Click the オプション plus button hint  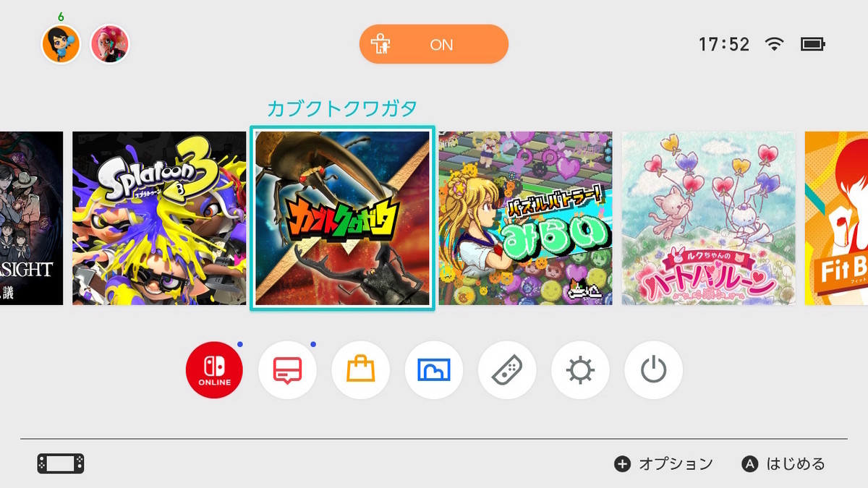click(663, 464)
